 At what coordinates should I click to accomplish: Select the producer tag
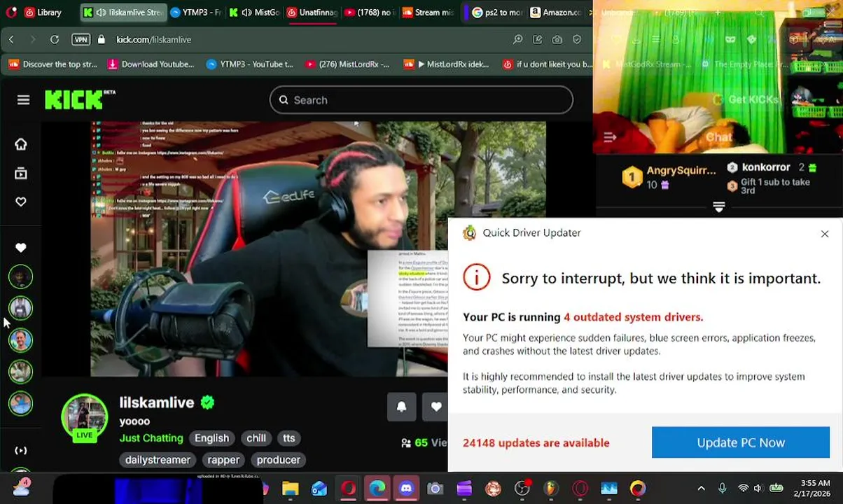279,460
